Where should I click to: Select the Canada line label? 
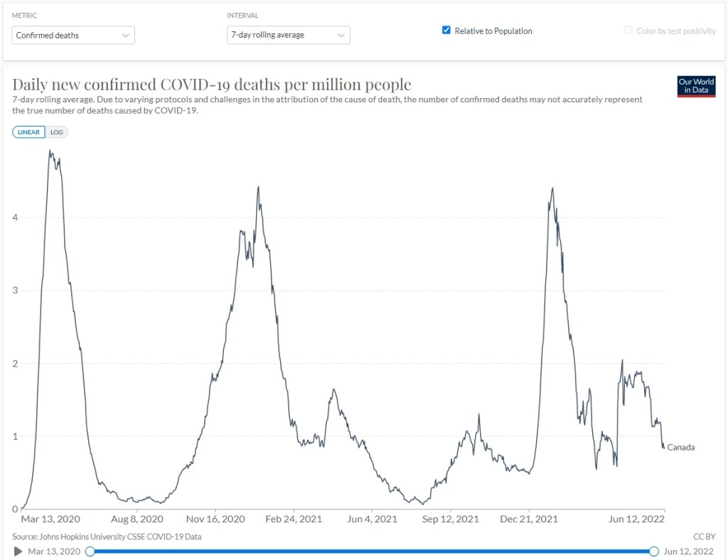681,447
